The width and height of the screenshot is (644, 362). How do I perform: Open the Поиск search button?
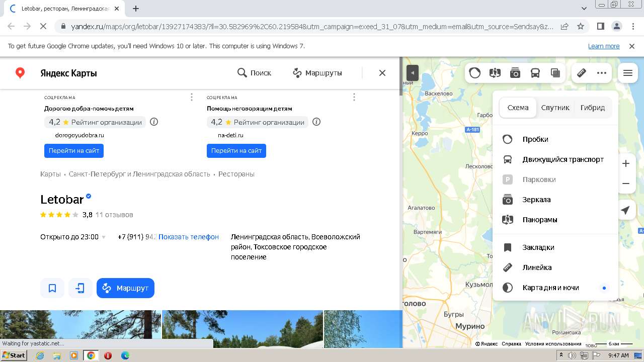(254, 73)
